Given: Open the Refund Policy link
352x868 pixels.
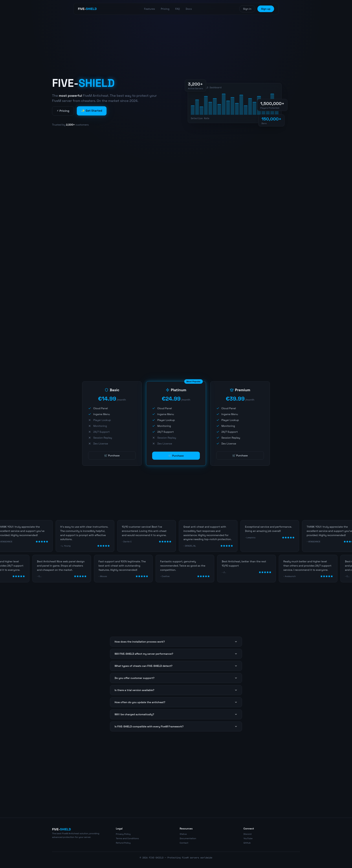Looking at the screenshot, I should (123, 843).
